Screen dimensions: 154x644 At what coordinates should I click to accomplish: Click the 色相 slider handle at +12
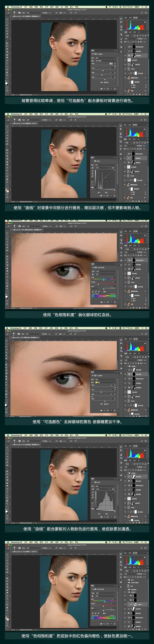(x=105, y=601)
